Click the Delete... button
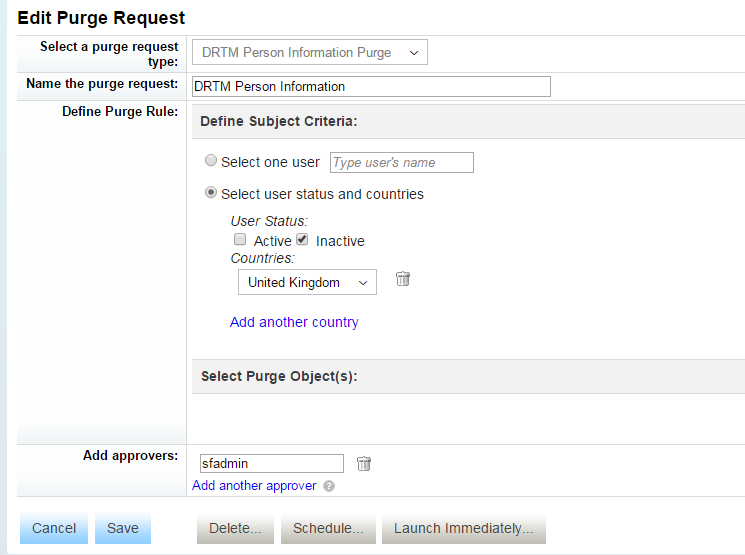This screenshot has height=555, width=745. (x=235, y=528)
